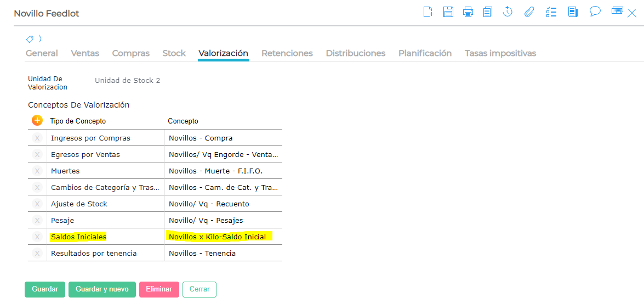Screen dimensions: 644x303
Task: Click the Eliminar button
Action: tap(159, 289)
